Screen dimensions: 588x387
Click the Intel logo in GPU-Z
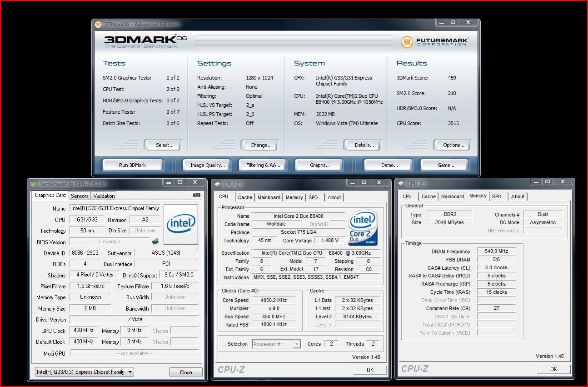[181, 224]
